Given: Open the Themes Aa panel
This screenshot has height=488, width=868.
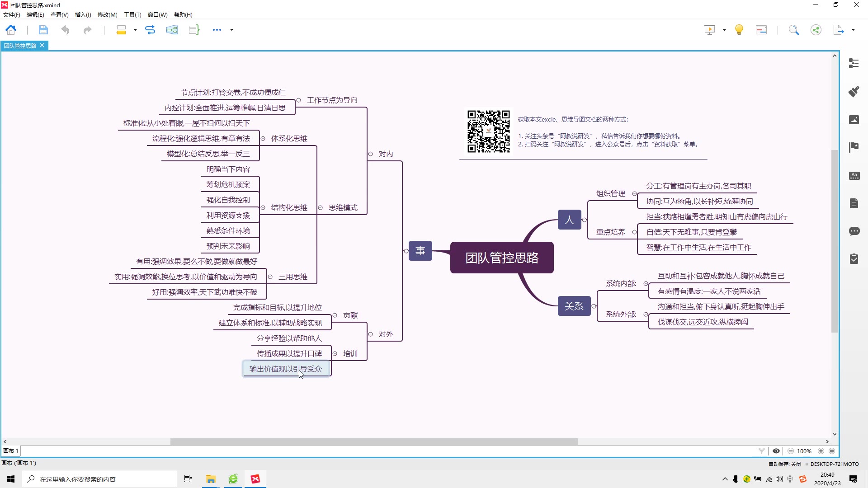Looking at the screenshot, I should pos(854,175).
